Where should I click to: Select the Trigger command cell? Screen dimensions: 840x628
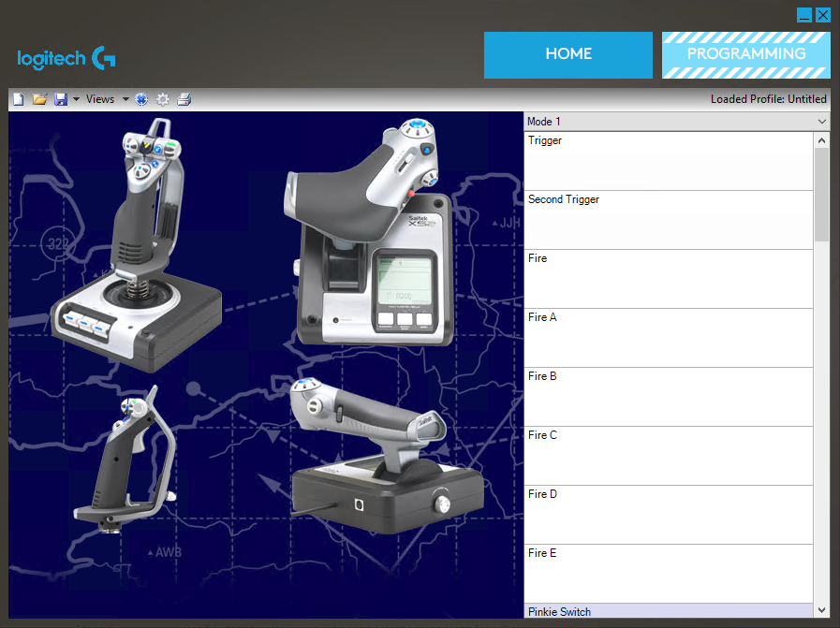click(x=668, y=161)
